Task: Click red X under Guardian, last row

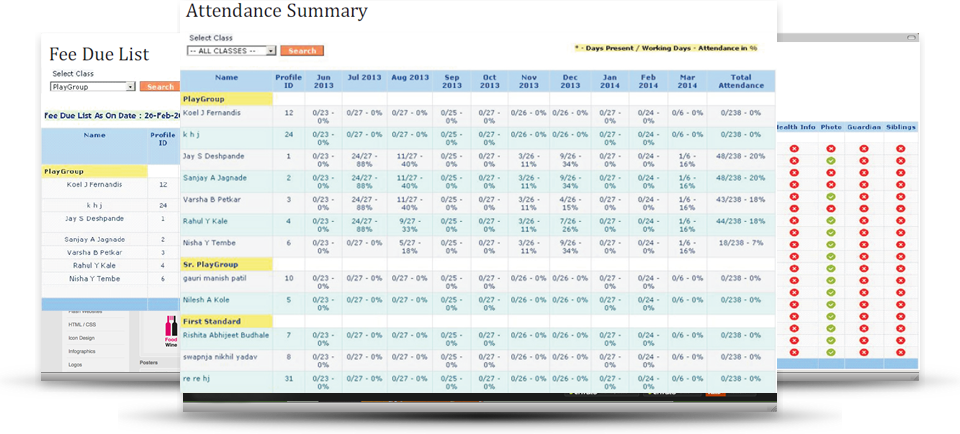Action: pos(864,353)
